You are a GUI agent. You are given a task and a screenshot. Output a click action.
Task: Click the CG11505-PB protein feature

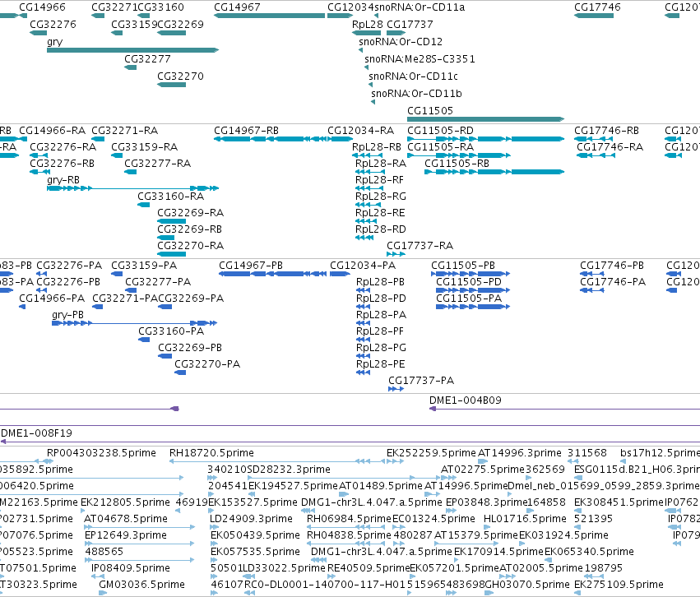[471, 274]
